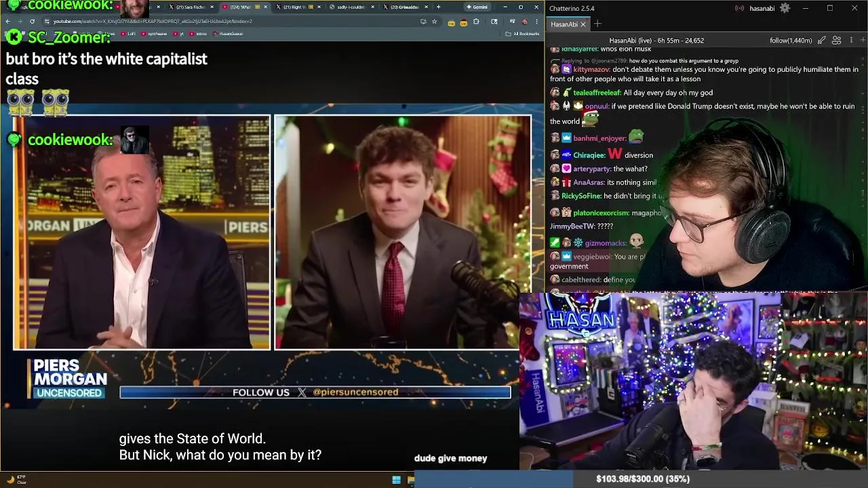Open All Bookmarks folder
This screenshot has height=488, width=868.
(522, 33)
